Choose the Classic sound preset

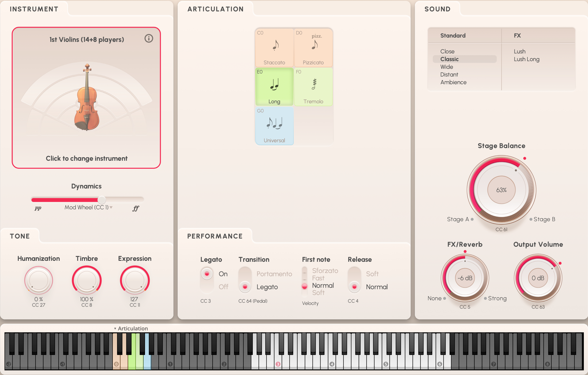click(464, 59)
